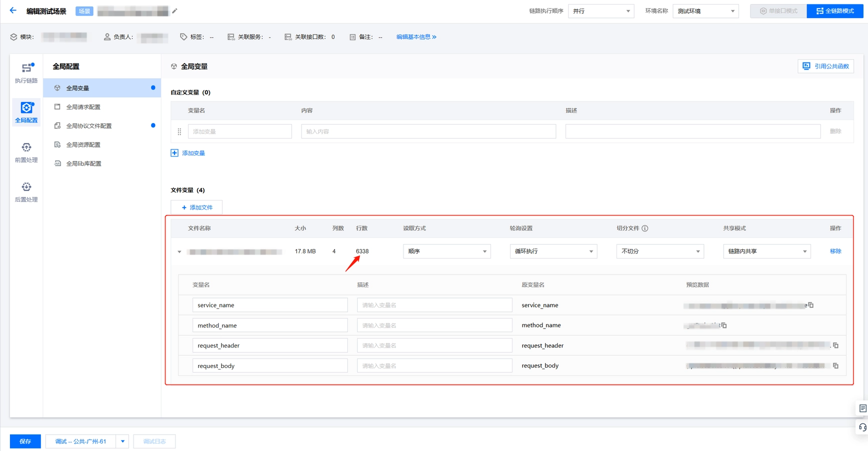This screenshot has width=868, height=451.
Task: Open the customer support headset icon
Action: (862, 427)
